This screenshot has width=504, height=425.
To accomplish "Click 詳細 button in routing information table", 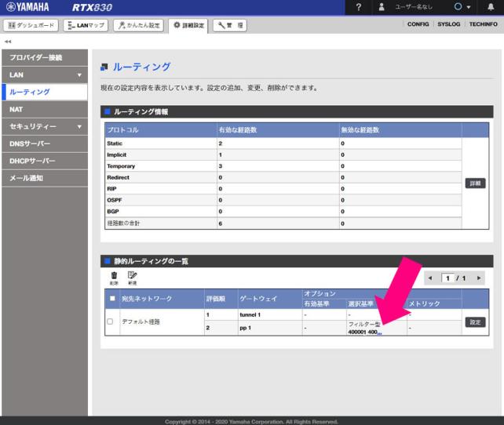I will pos(476,183).
